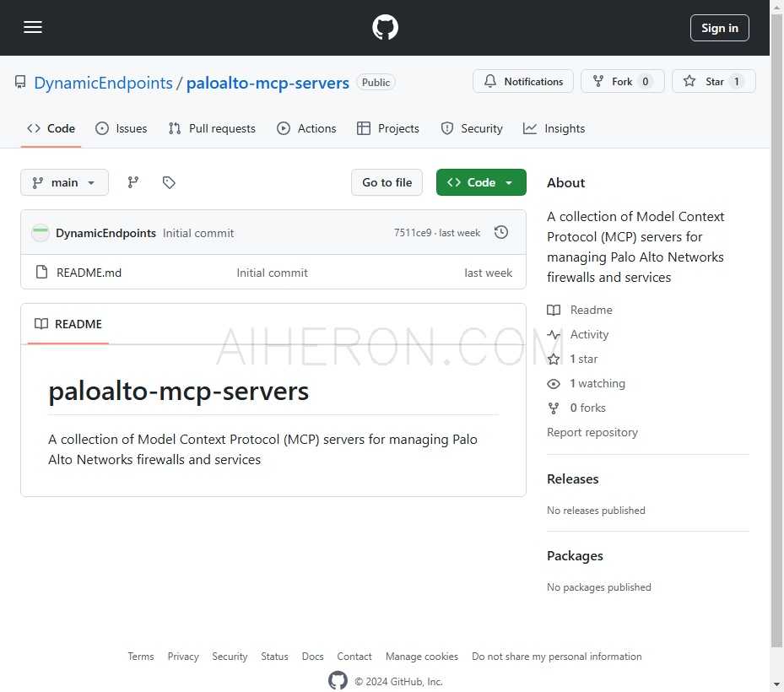Viewport: 784px width, 692px height.
Task: Click the fork icon beside 0 forks
Action: pos(554,408)
